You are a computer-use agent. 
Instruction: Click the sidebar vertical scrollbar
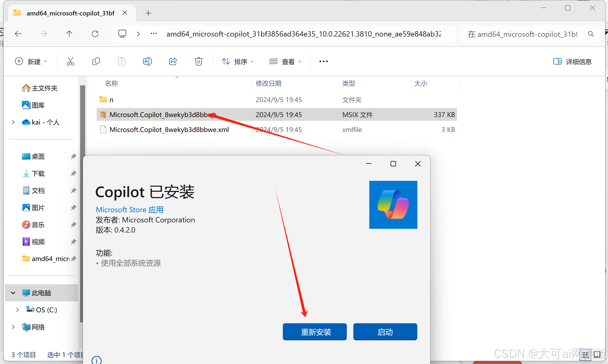82,204
